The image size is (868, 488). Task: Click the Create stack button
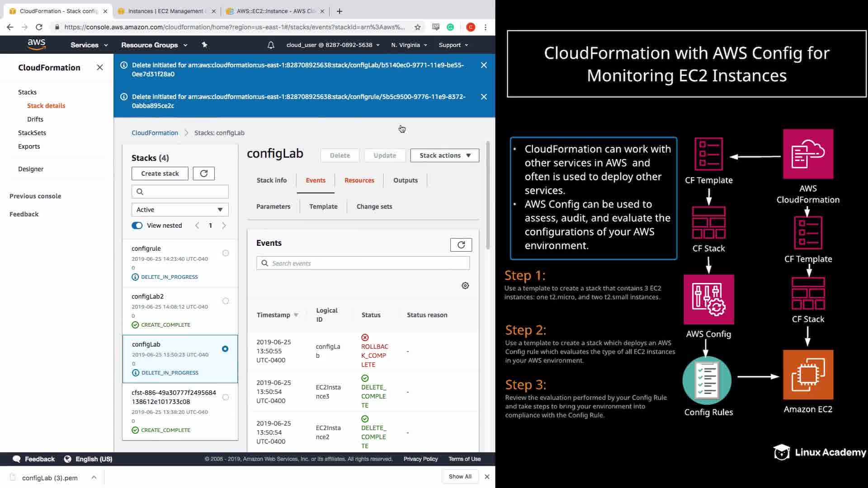[160, 174]
